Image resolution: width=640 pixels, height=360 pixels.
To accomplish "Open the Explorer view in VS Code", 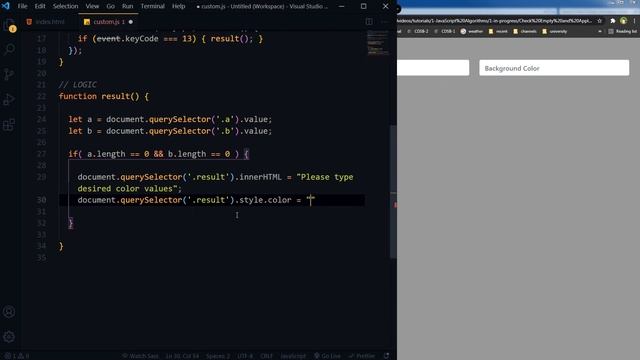I will point(9,25).
